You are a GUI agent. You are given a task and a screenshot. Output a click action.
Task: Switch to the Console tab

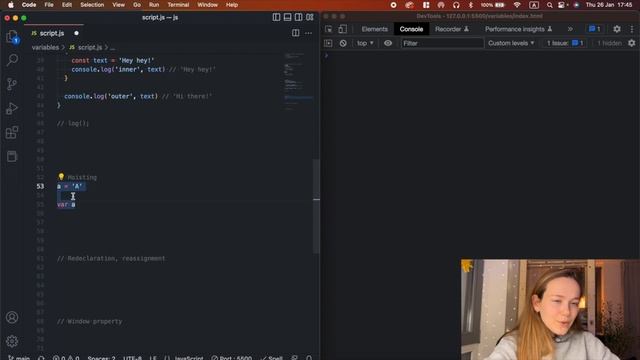(411, 29)
